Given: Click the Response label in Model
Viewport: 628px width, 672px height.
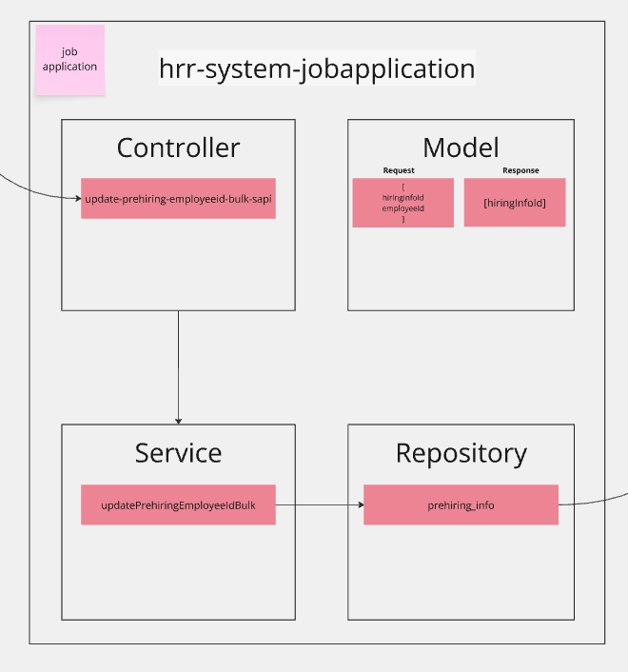Looking at the screenshot, I should pyautogui.click(x=520, y=170).
